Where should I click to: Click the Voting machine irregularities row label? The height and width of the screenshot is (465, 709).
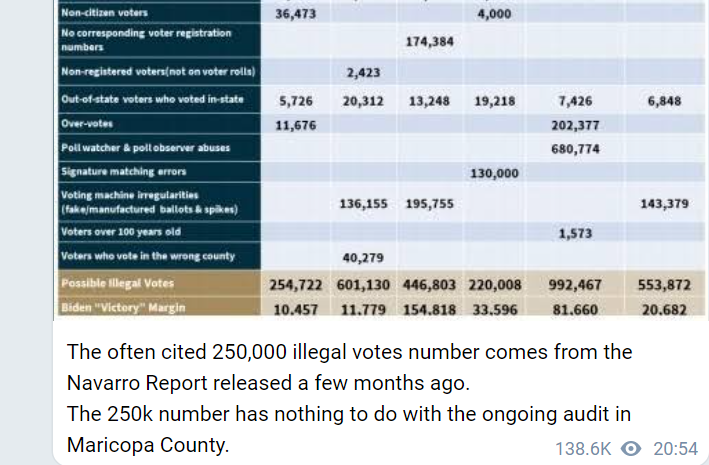click(x=149, y=202)
